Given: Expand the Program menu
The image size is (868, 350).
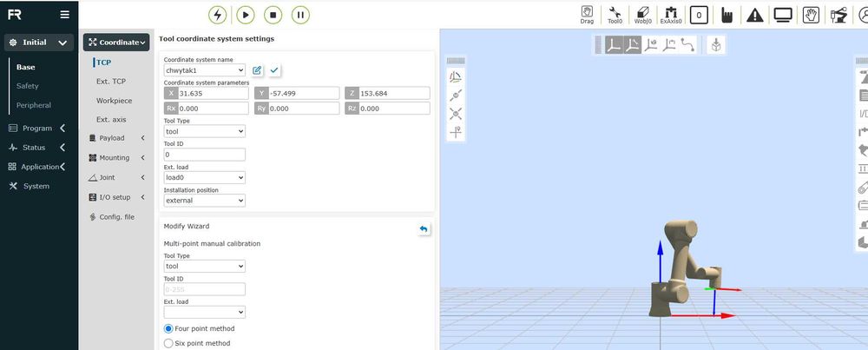Looking at the screenshot, I should pos(37,128).
